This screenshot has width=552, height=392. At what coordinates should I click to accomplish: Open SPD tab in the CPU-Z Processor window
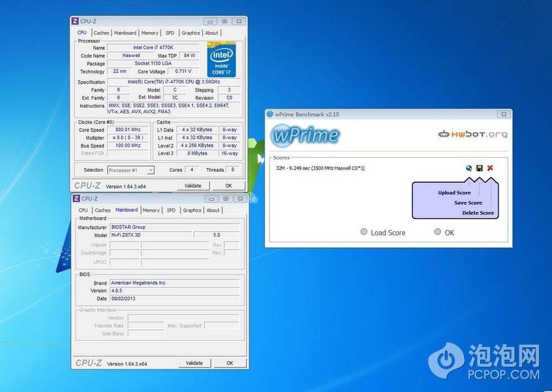(169, 33)
